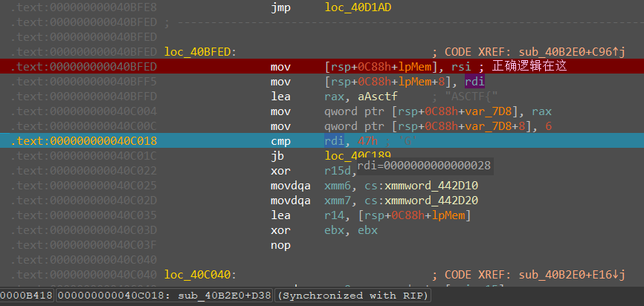
Task: Click address .text:000000000040C00C
Action: click(84, 126)
